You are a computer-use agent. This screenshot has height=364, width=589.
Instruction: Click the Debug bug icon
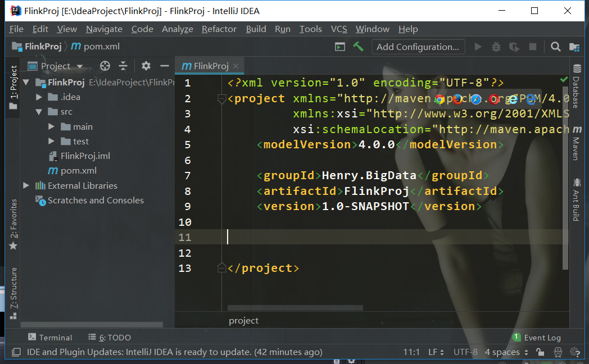pos(496,47)
